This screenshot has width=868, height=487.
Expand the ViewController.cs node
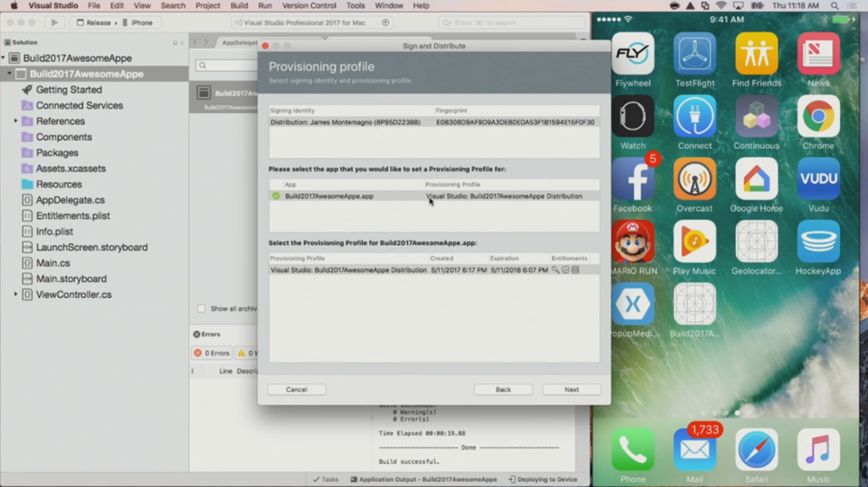click(15, 295)
